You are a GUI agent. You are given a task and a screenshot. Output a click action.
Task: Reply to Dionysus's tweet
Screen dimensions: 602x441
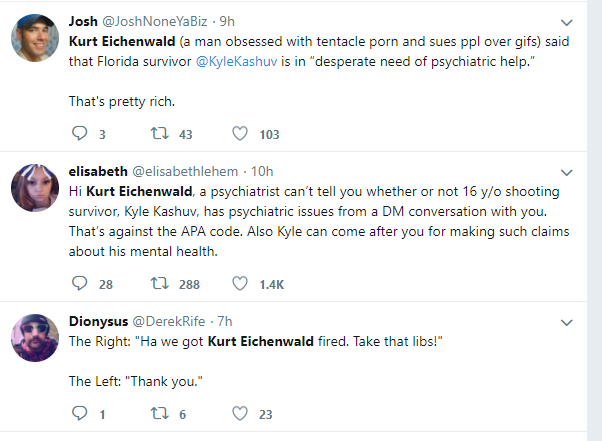(x=79, y=413)
